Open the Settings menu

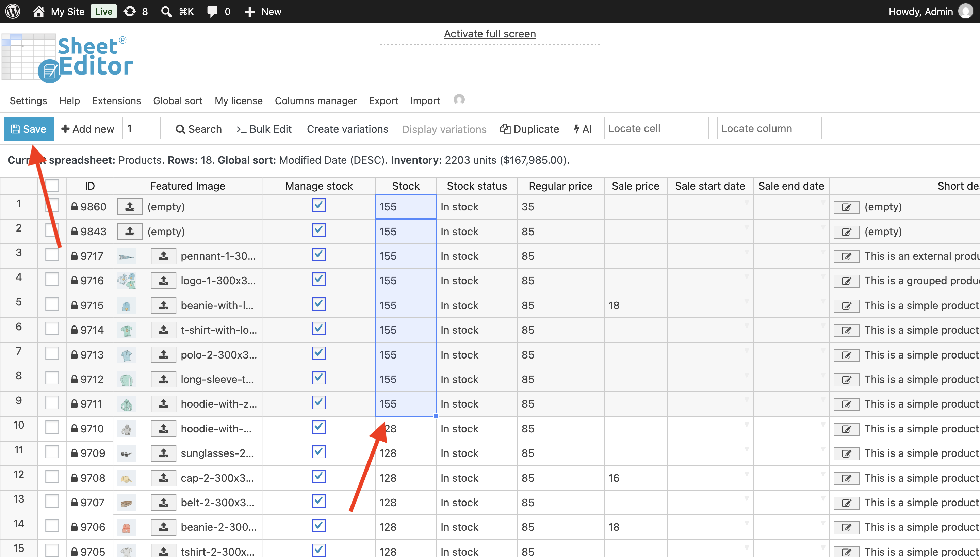click(28, 101)
